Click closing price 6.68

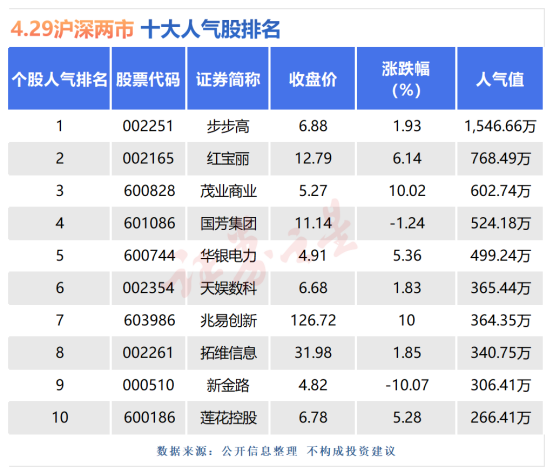click(x=313, y=288)
